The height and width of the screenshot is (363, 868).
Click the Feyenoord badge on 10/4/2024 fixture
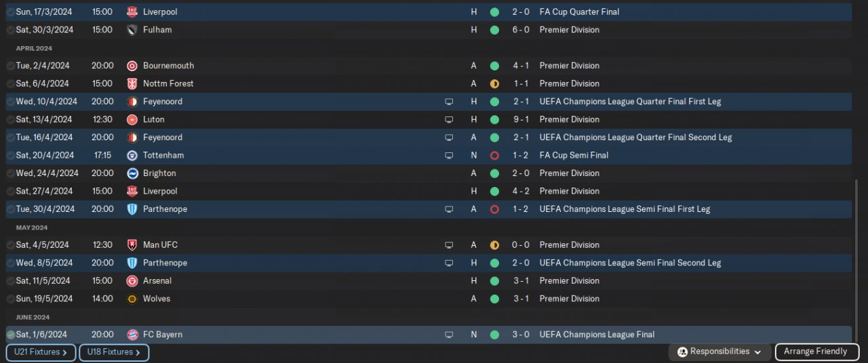132,102
